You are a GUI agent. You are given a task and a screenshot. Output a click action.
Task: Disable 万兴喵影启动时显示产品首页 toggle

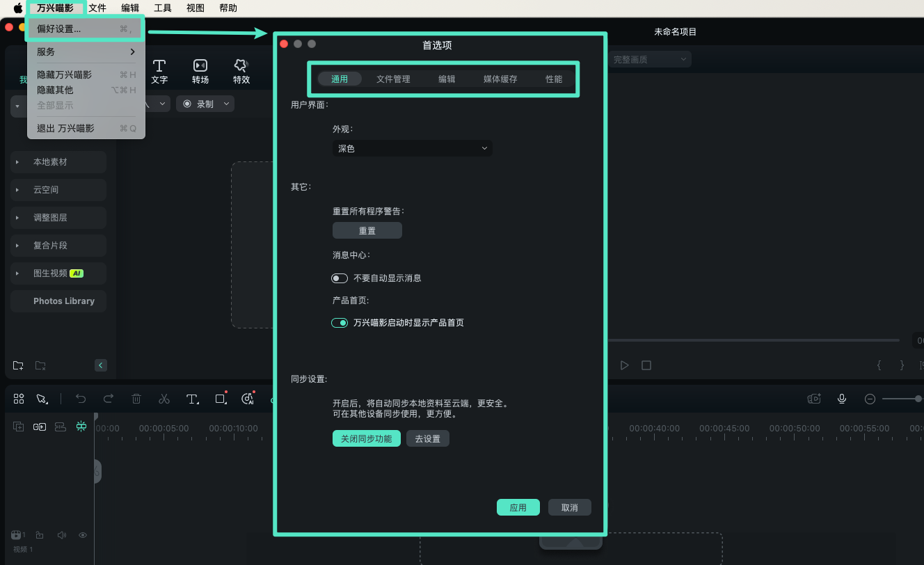pos(340,322)
